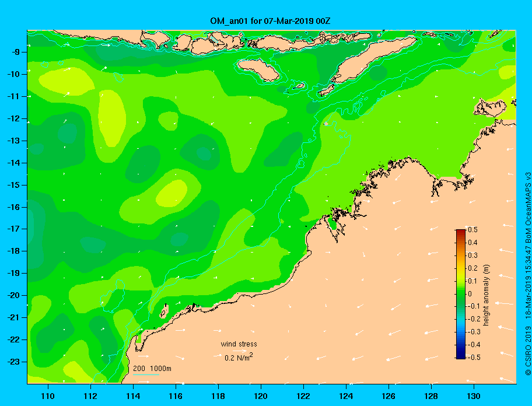532x406 pixels.
Task: Click the "-17" latitude axis label
Action: tap(13, 229)
